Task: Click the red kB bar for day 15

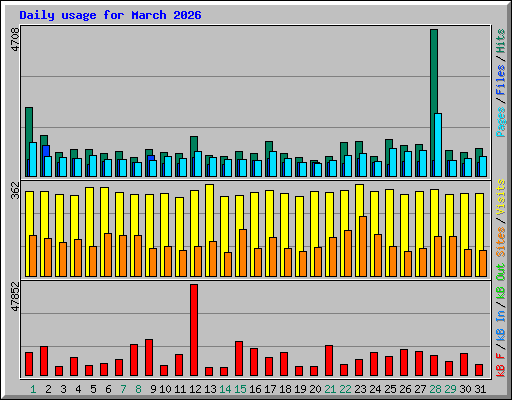Action: pos(239,359)
